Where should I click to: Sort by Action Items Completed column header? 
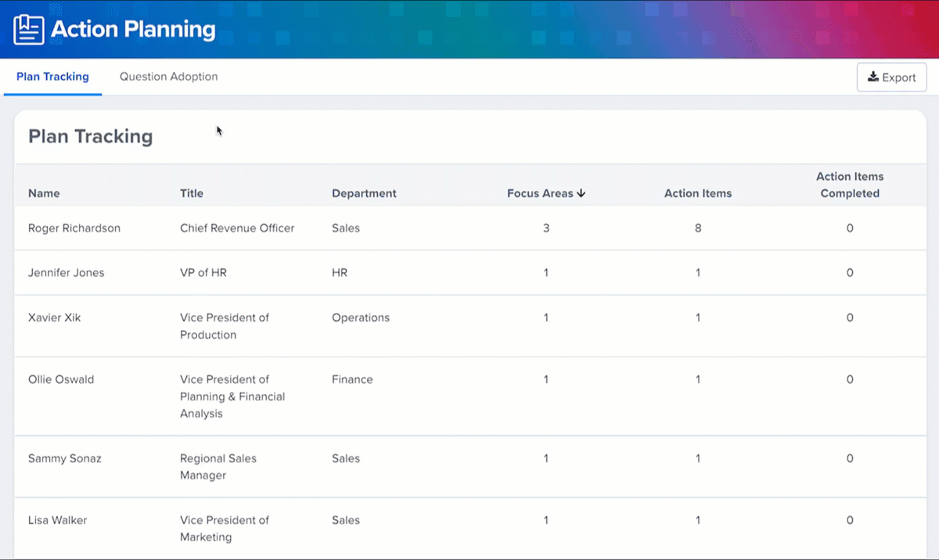point(850,185)
